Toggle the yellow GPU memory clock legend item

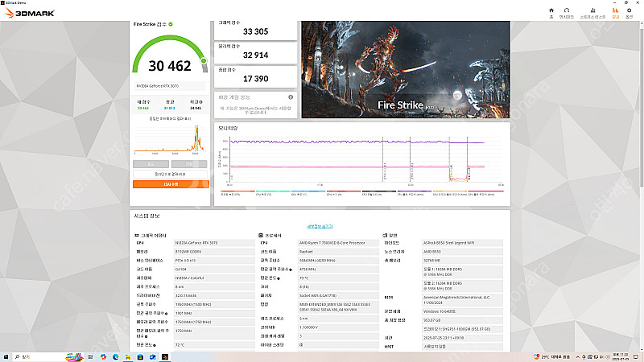click(x=450, y=192)
